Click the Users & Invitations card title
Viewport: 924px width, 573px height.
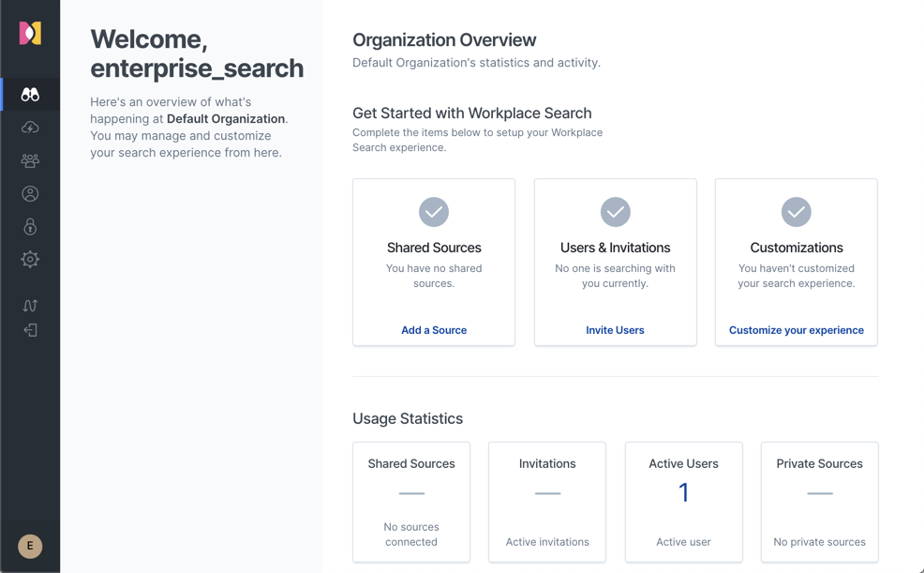(615, 248)
